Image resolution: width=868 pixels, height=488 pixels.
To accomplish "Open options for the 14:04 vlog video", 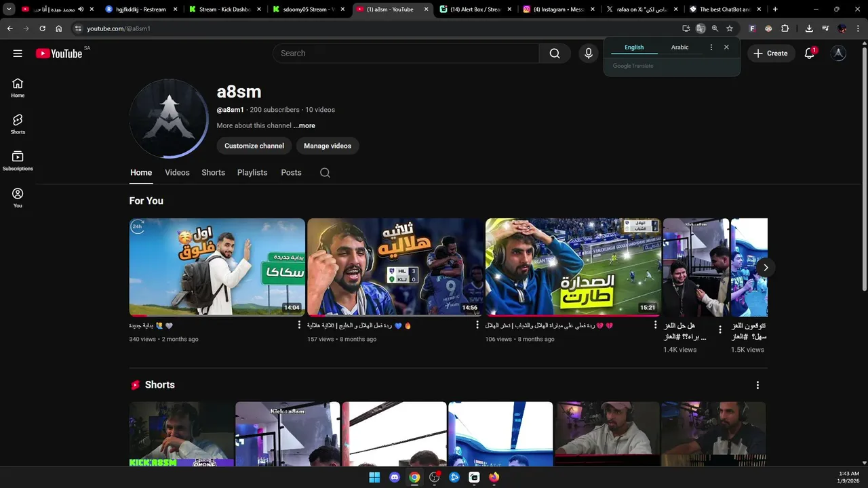I will point(299,325).
